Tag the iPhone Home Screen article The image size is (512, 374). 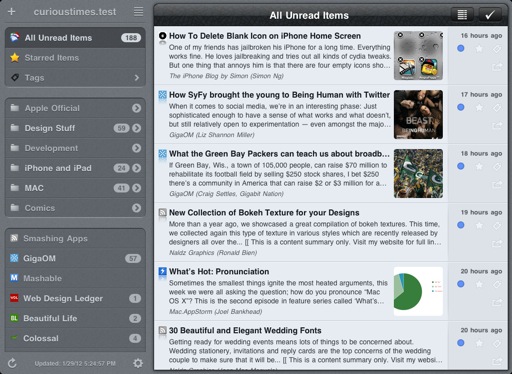497,49
